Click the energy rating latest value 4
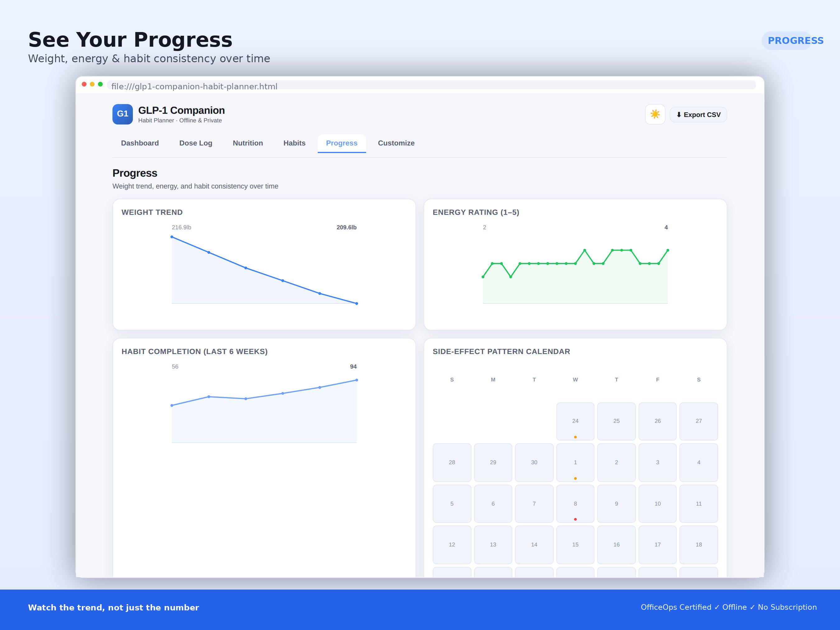840x630 pixels. (x=666, y=227)
